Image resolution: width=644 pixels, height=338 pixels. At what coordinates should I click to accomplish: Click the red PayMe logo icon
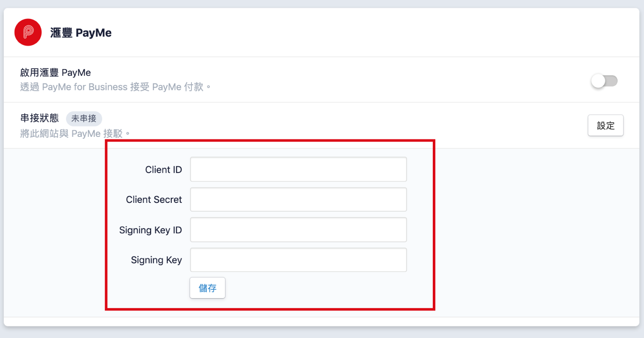coord(28,32)
